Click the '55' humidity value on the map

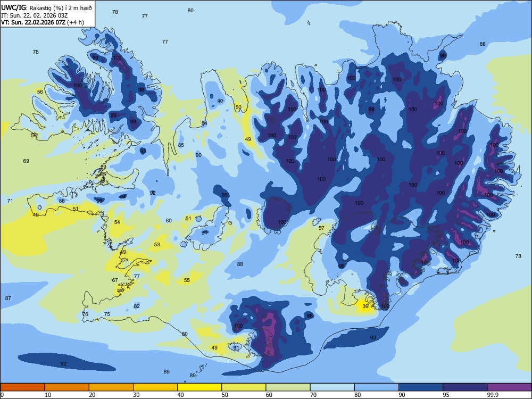tap(187, 280)
